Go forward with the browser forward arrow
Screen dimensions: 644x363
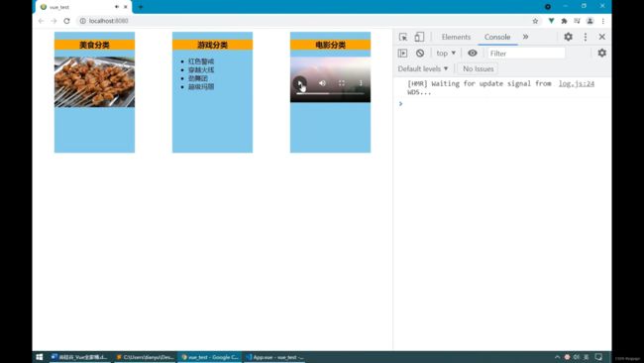coord(54,21)
